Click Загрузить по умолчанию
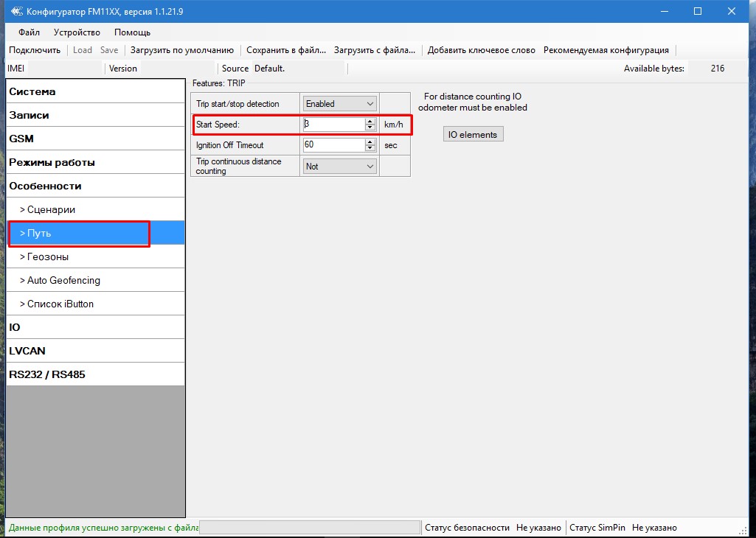Viewport: 756px width, 538px height. pyautogui.click(x=182, y=50)
